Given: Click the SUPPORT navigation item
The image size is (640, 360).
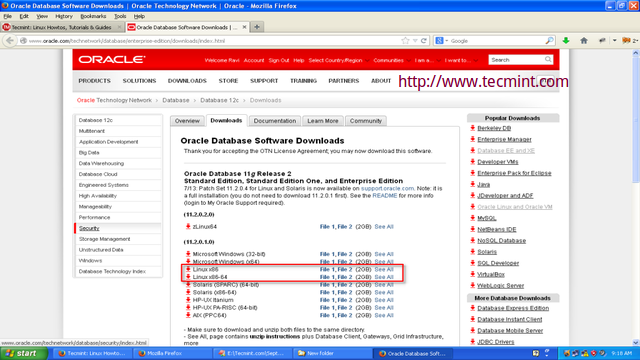Looking at the screenshot, I should 264,81.
